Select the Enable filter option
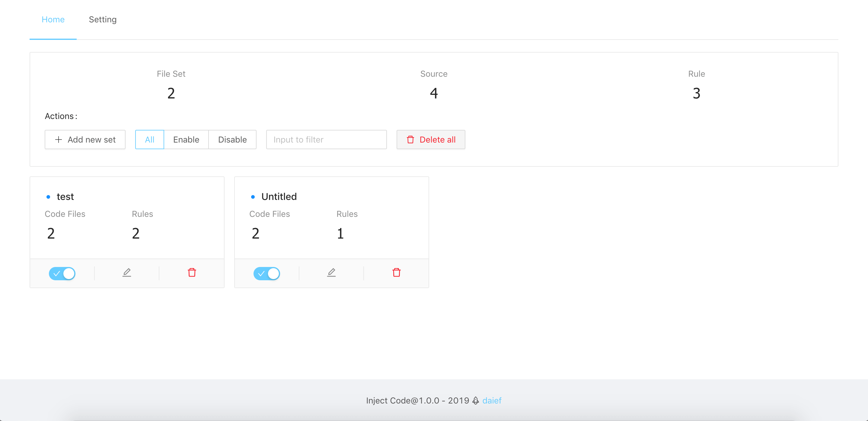Image resolution: width=868 pixels, height=421 pixels. 186,140
